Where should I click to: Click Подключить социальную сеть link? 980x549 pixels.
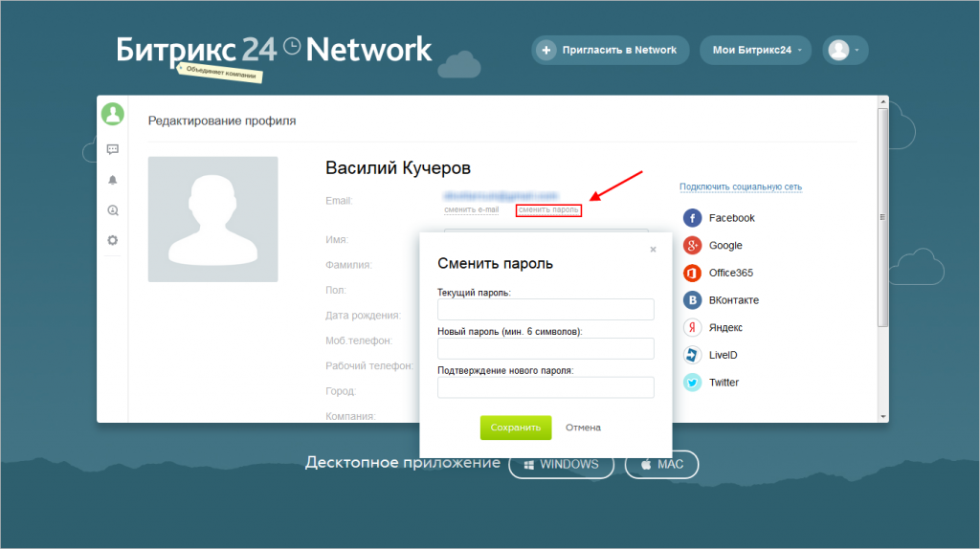[x=741, y=187]
